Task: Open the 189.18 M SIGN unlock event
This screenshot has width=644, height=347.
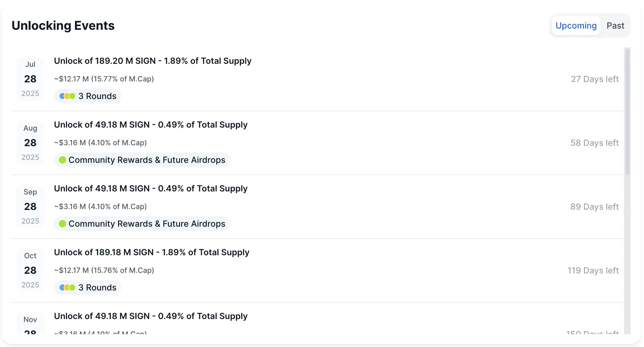Action: pyautogui.click(x=151, y=253)
